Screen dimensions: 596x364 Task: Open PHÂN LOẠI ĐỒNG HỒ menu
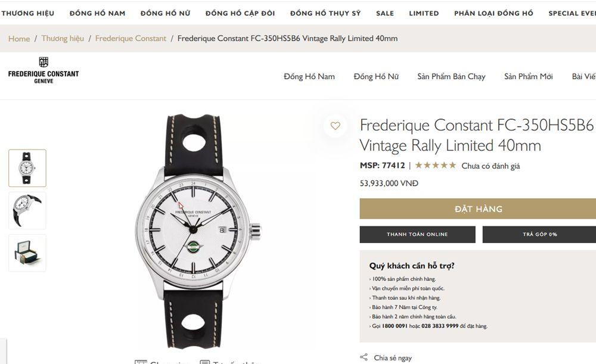click(493, 13)
